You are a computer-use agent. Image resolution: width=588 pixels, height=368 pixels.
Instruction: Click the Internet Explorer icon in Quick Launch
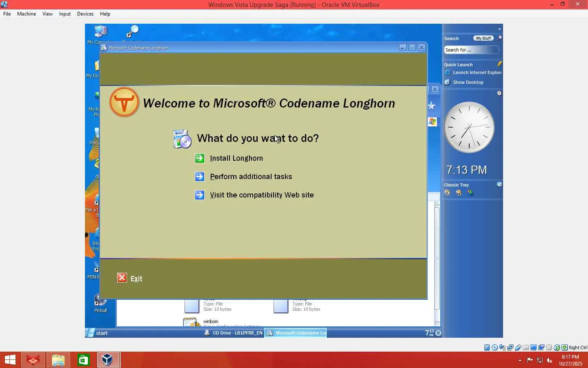coord(448,73)
